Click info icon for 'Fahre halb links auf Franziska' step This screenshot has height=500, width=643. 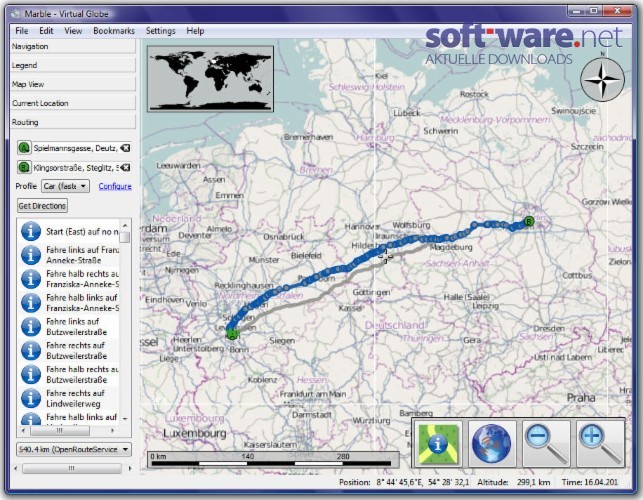coord(31,303)
